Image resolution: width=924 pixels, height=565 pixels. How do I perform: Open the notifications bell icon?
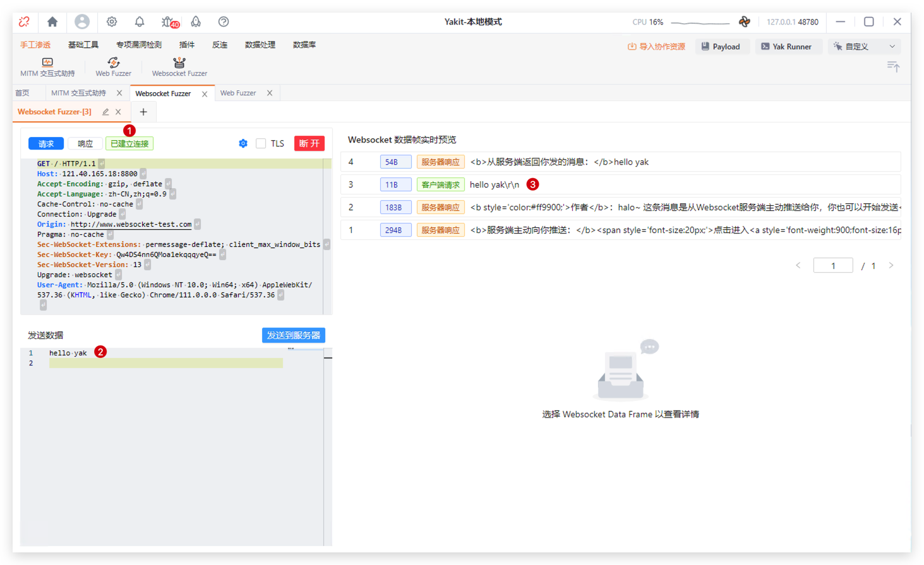pyautogui.click(x=140, y=22)
